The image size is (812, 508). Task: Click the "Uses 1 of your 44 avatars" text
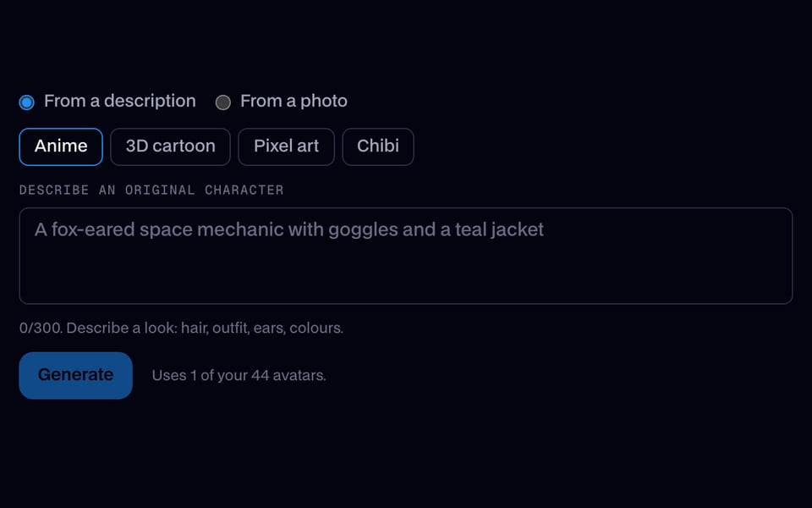(x=239, y=375)
